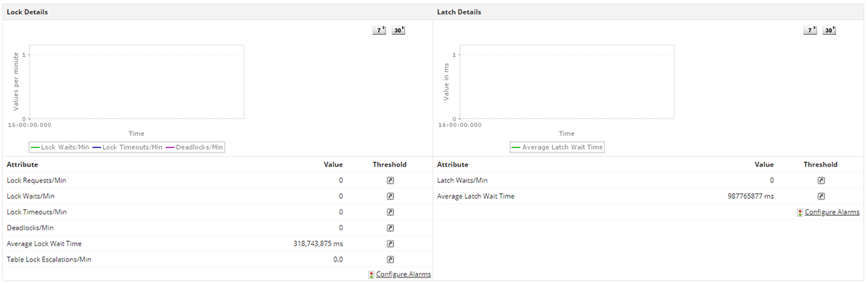Show 30-day history for Latch Details

[829, 31]
